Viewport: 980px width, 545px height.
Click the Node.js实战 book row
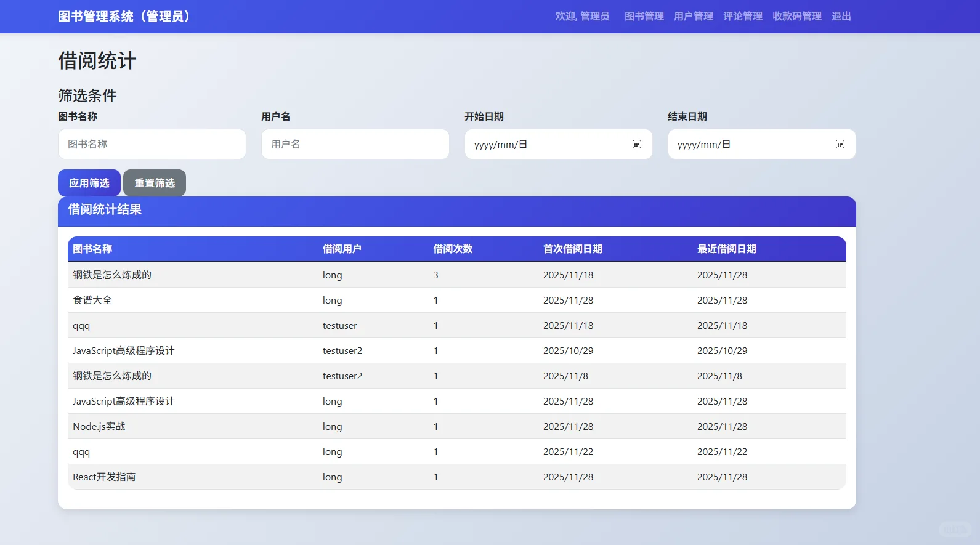pyautogui.click(x=457, y=426)
